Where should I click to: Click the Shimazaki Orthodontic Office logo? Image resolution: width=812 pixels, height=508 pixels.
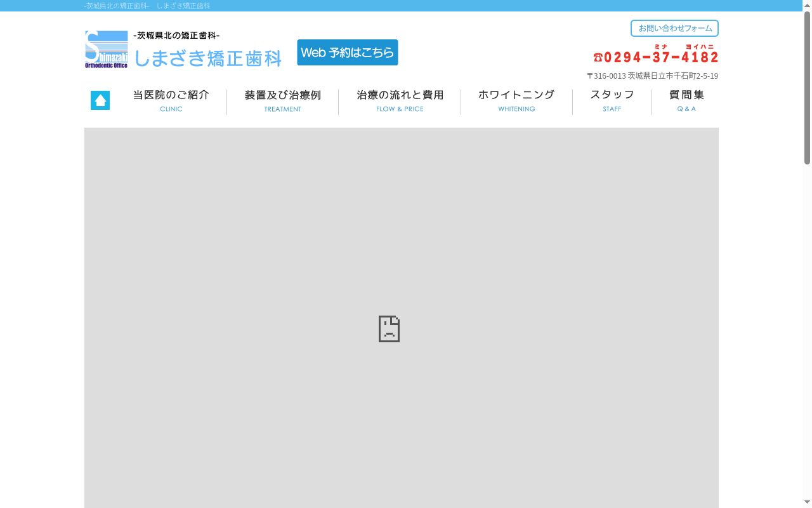point(107,50)
